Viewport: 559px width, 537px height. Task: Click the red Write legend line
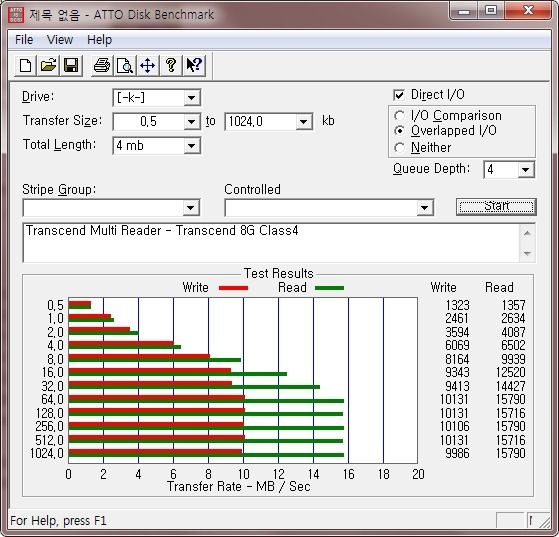point(234,288)
